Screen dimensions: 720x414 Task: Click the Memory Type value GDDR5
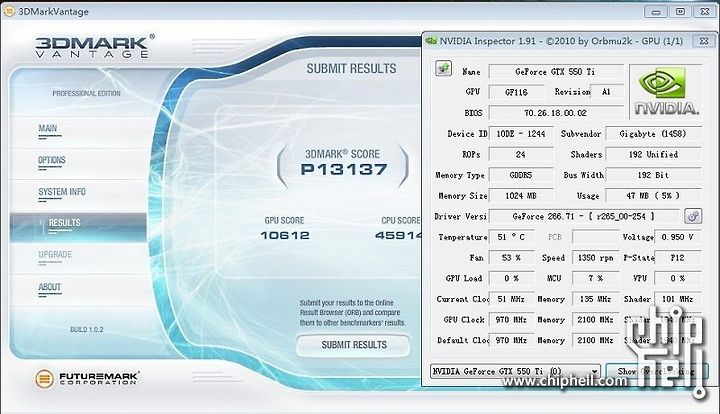[521, 175]
